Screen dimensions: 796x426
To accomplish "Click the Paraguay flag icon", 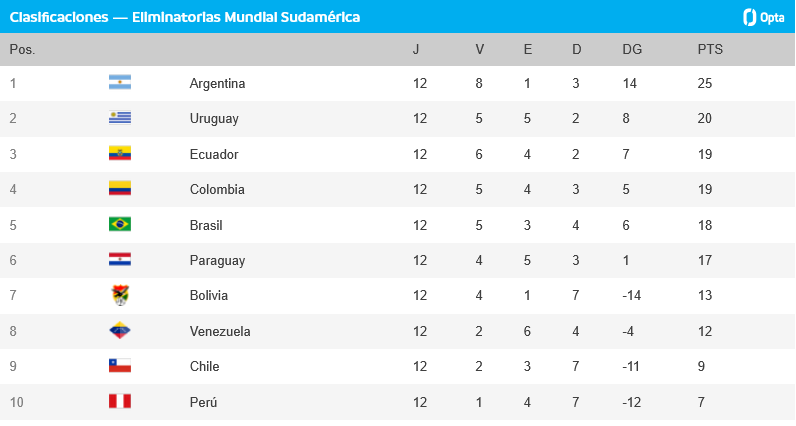I will [x=120, y=259].
